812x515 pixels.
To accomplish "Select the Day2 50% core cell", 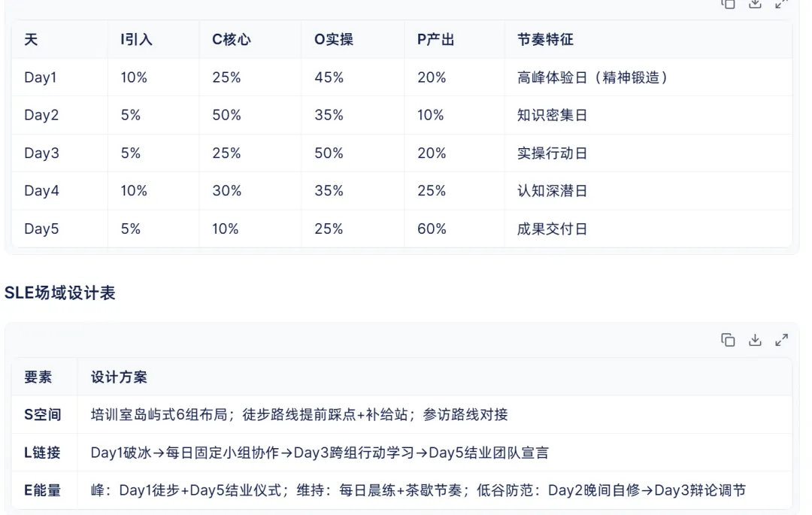I will (x=226, y=115).
